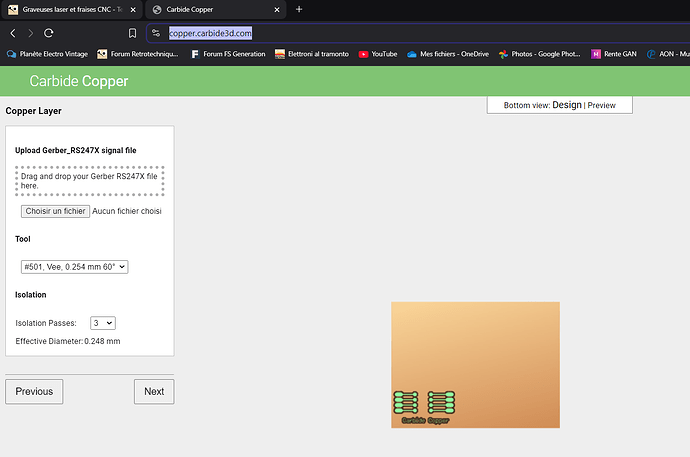690x457 pixels.
Task: Open site settings icon in address bar
Action: point(156,33)
